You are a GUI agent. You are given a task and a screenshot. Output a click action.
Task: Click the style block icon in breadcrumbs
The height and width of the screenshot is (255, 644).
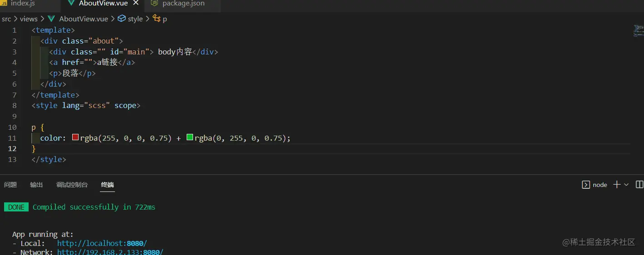coord(122,19)
